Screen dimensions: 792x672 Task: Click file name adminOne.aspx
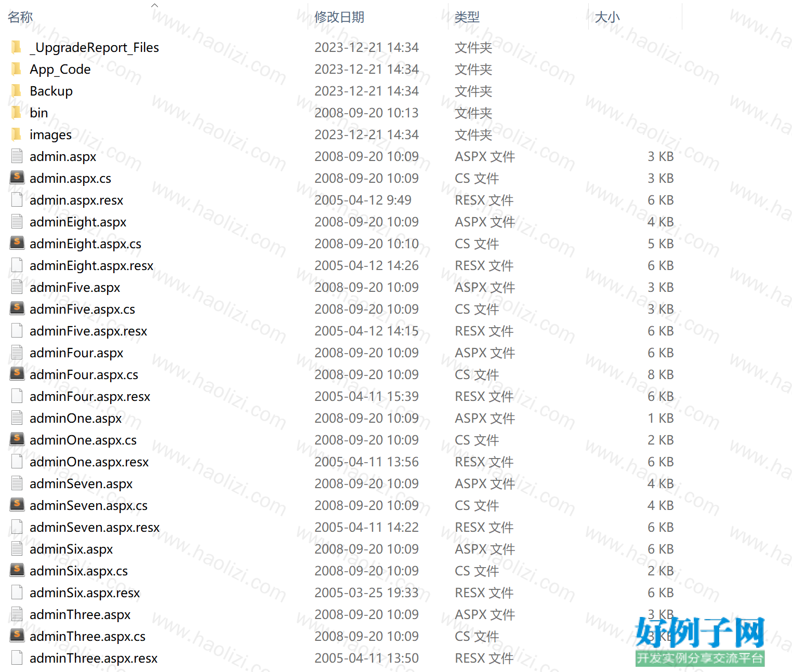76,418
